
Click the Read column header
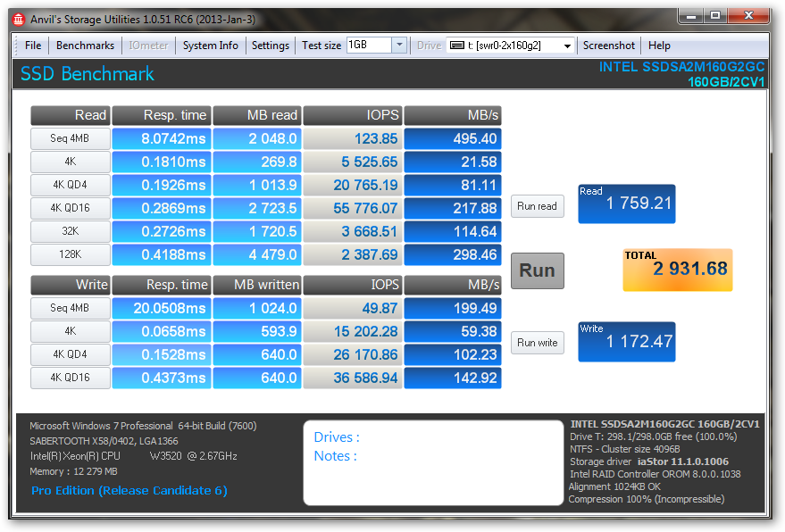click(70, 115)
